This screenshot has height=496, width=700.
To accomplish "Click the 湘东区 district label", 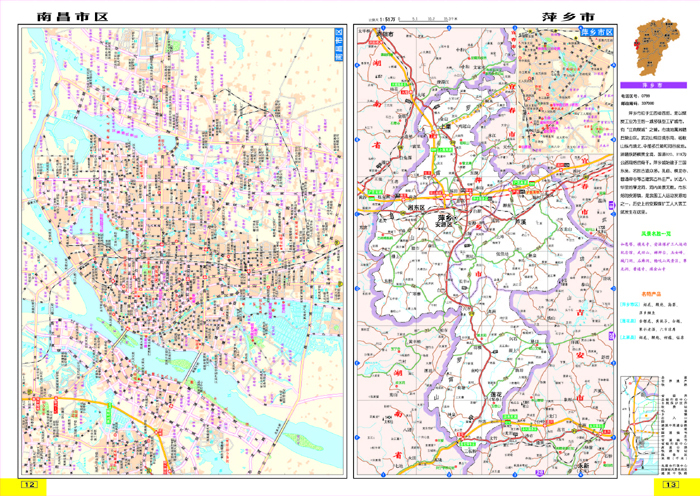I will [417, 208].
